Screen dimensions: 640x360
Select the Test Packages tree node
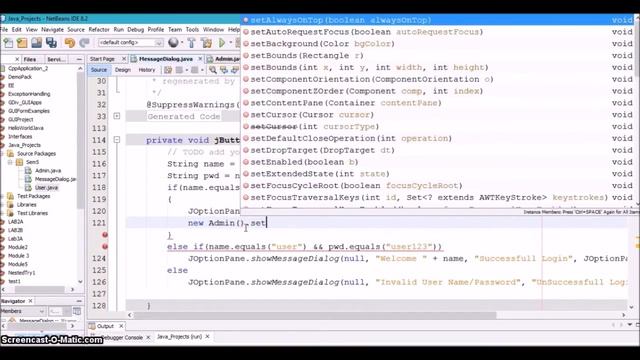click(x=33, y=196)
